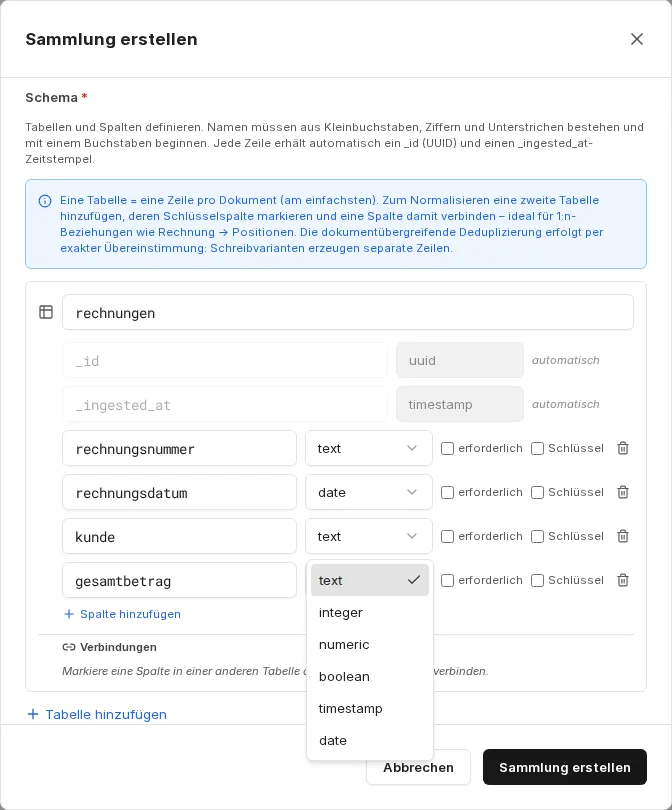Edit the rechnungsdatum column name field
Viewport: 672px width, 810px height.
point(179,492)
